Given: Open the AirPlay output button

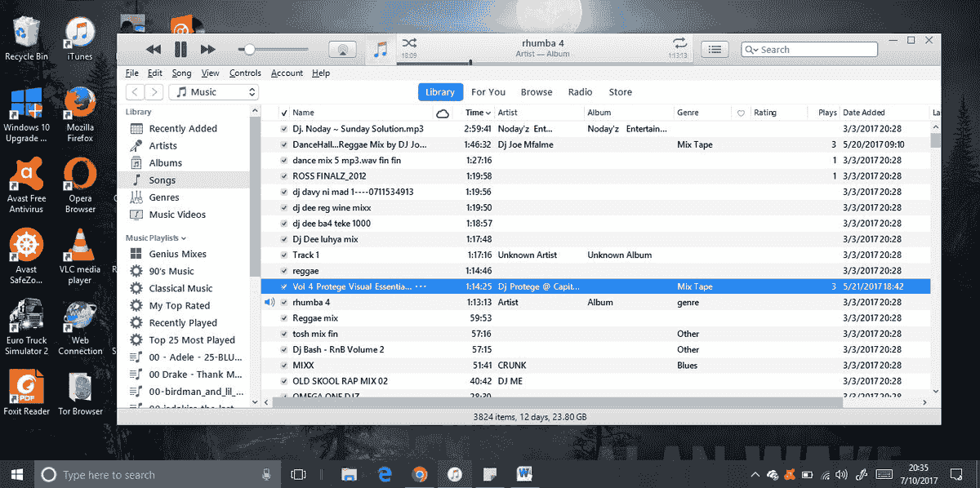Looking at the screenshot, I should point(342,50).
